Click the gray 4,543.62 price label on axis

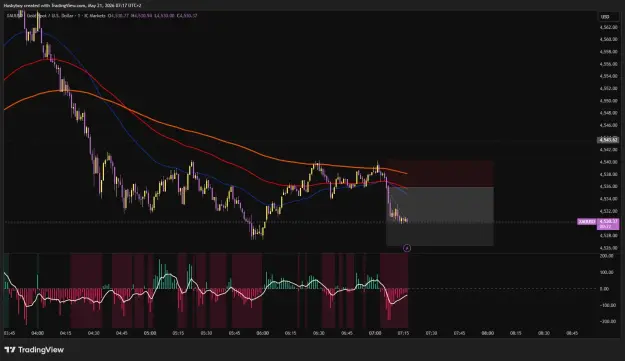[x=608, y=140]
